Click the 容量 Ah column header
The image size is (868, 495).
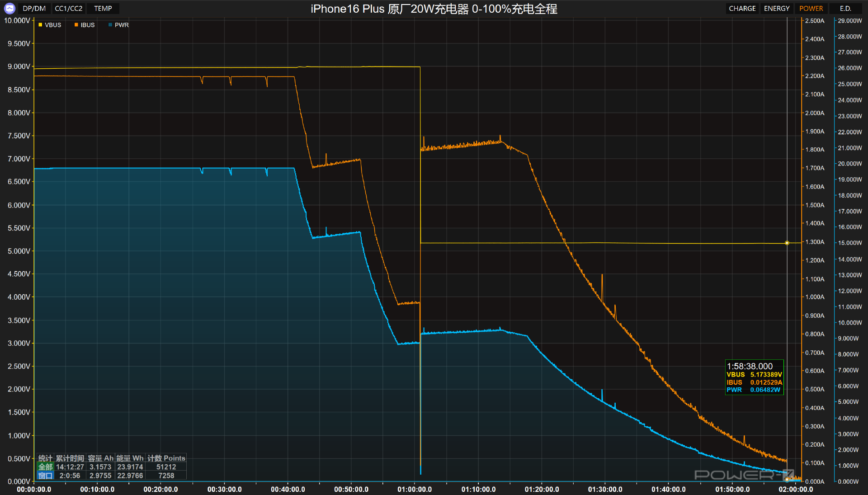pos(100,458)
